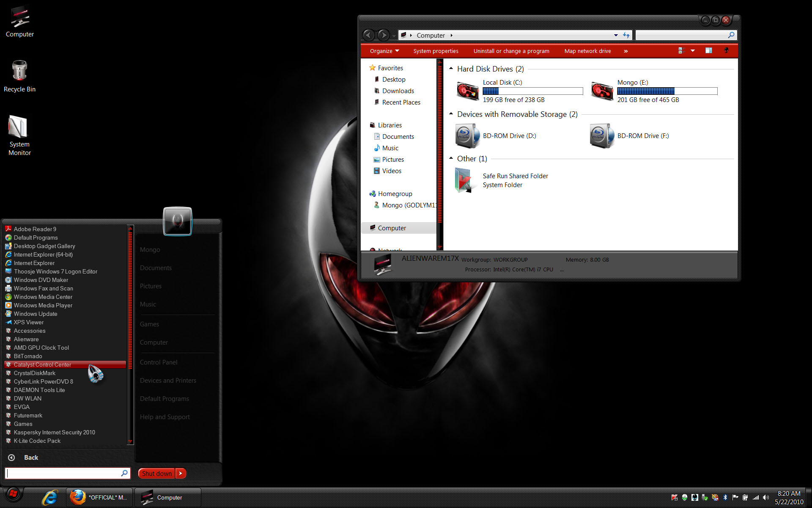
Task: Click the Back arrow in Explorer
Action: 369,35
